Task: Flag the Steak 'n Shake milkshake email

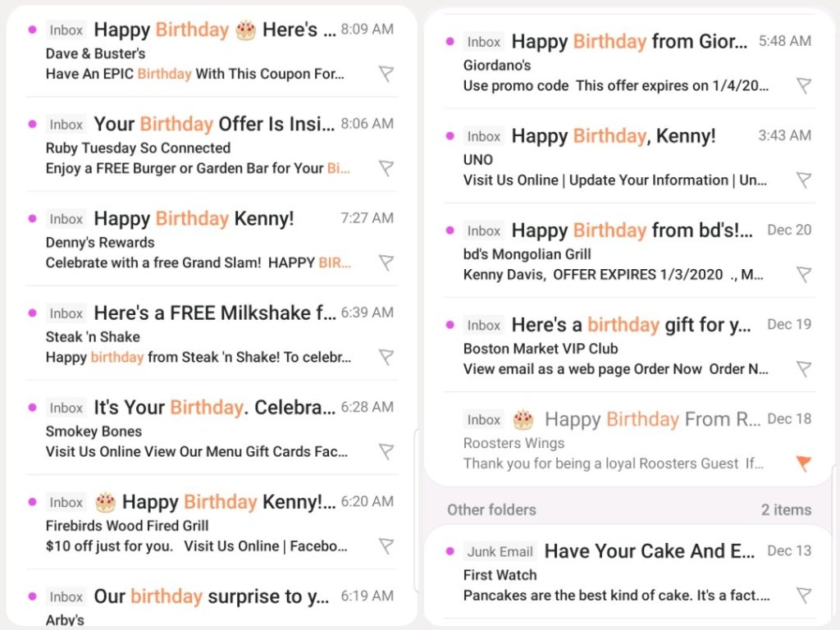Action: (x=386, y=357)
